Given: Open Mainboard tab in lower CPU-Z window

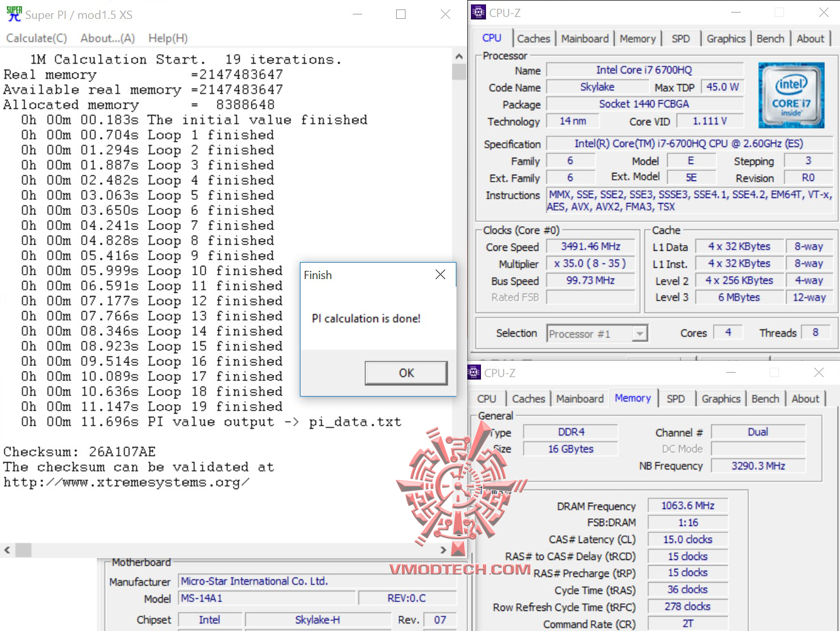Looking at the screenshot, I should point(580,399).
